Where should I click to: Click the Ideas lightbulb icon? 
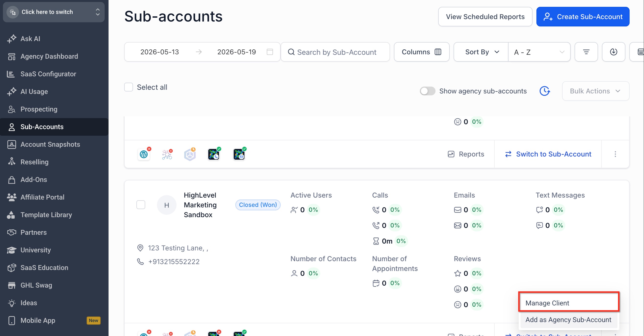[11, 303]
